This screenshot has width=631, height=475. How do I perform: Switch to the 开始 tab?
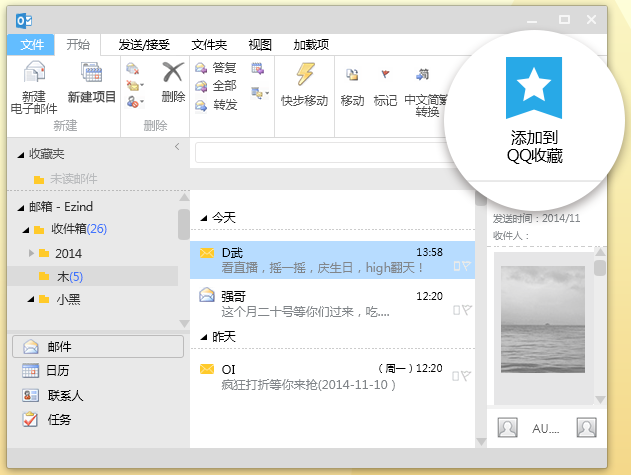(x=78, y=44)
